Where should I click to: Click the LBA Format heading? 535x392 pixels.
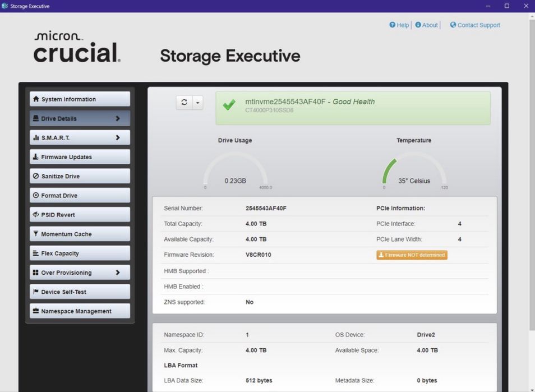click(x=181, y=365)
